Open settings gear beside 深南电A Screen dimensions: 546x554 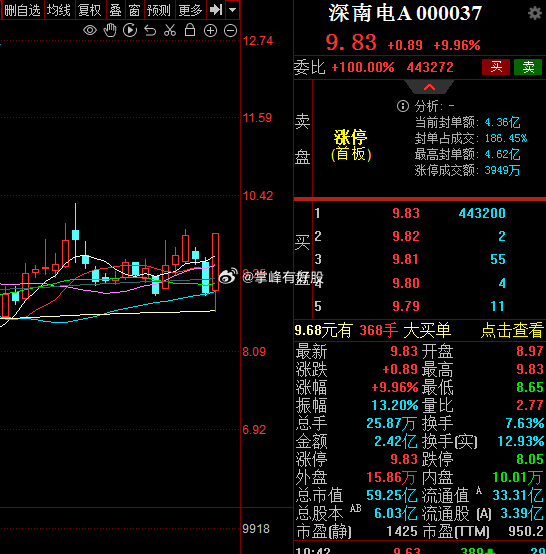point(535,13)
